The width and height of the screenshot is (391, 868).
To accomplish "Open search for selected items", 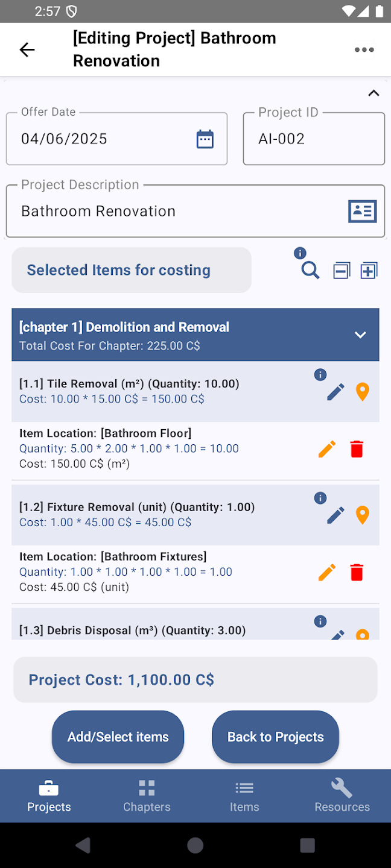I will (x=310, y=271).
